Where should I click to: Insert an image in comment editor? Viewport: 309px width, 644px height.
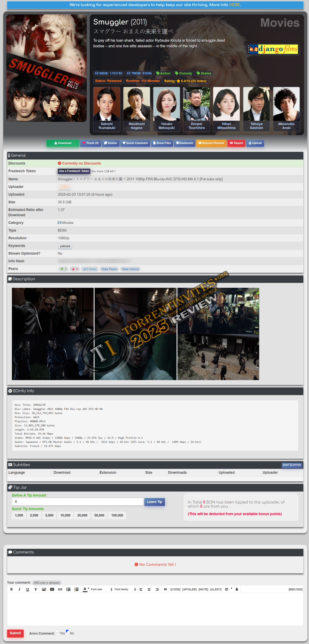coord(44,589)
